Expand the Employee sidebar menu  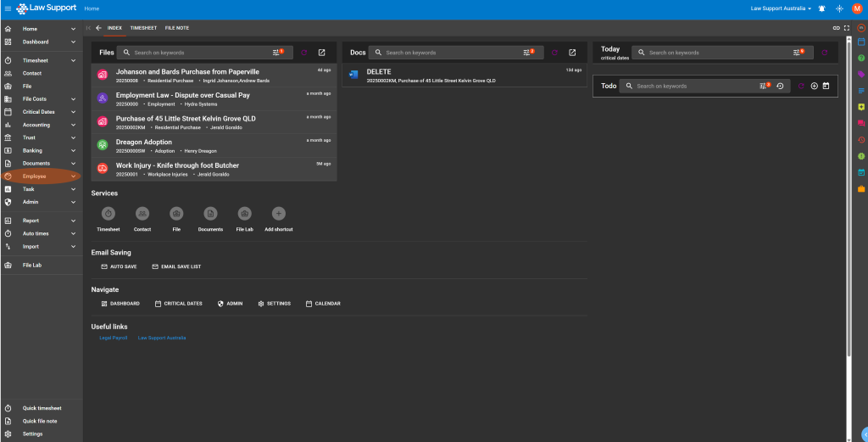[74, 176]
